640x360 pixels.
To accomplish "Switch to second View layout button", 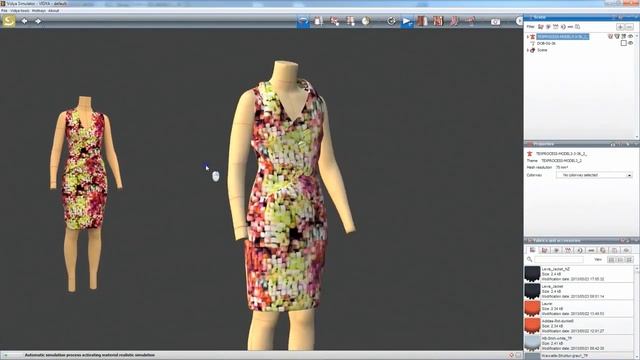I will [x=620, y=260].
